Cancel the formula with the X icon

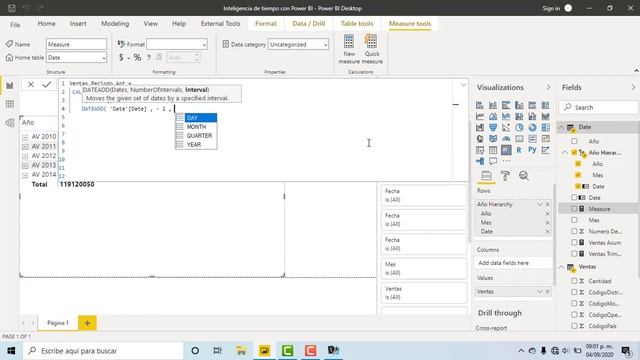click(x=31, y=84)
